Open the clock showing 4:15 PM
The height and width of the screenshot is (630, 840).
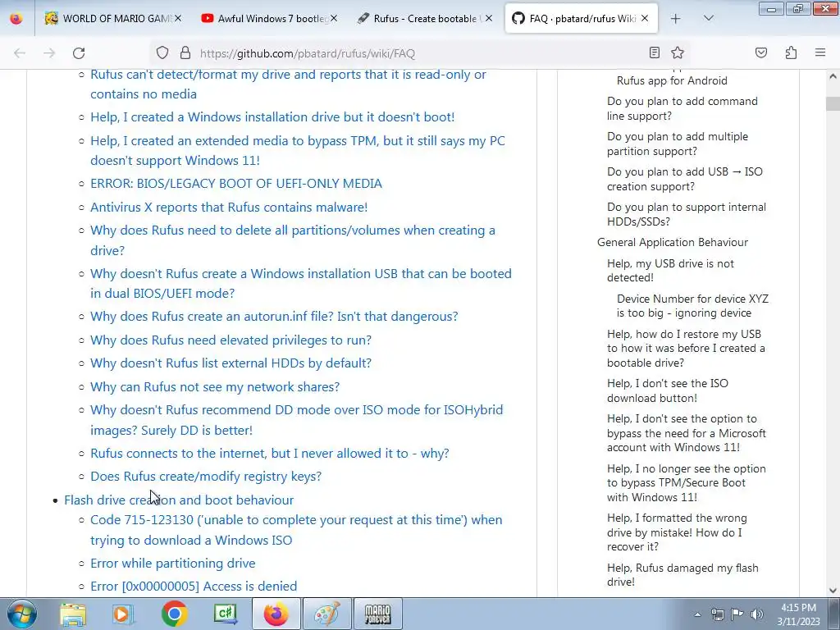[x=798, y=614]
